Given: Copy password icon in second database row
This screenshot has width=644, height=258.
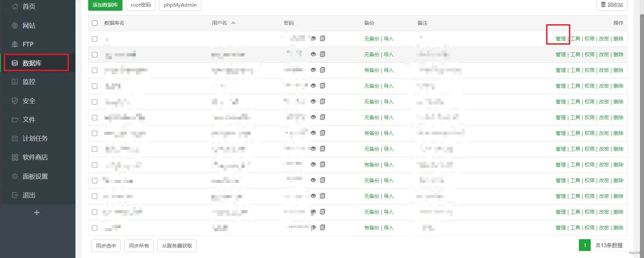Looking at the screenshot, I should (322, 54).
